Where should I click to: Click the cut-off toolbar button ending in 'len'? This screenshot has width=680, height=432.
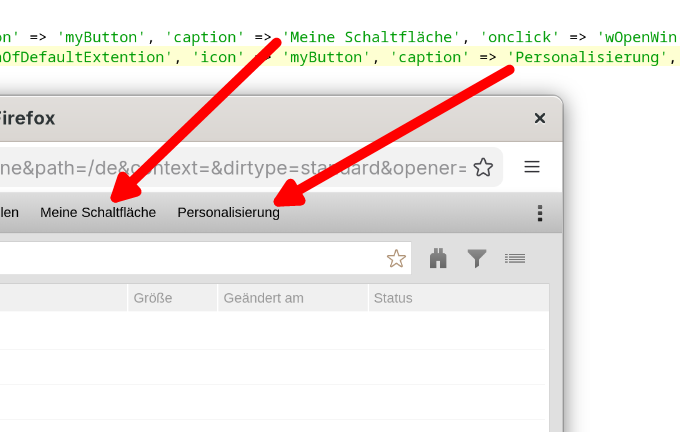(x=8, y=213)
